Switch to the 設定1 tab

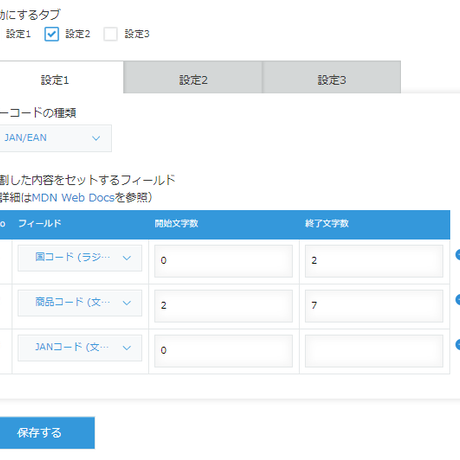tap(55, 80)
